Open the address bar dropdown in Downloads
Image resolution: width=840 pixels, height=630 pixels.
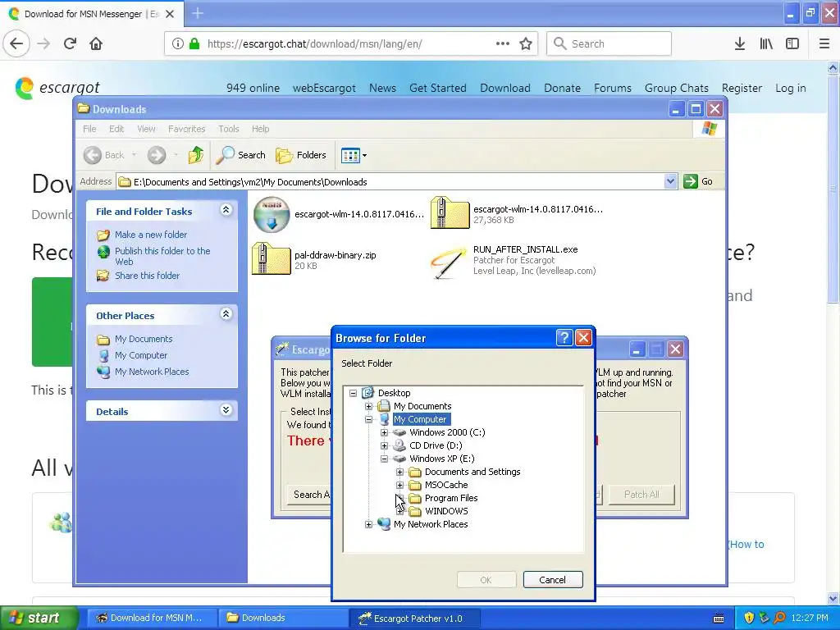[670, 181]
